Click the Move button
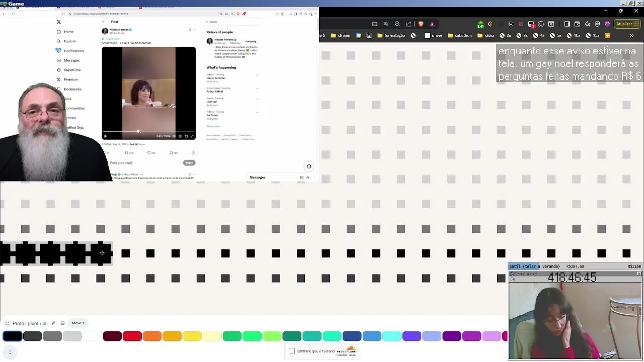This screenshot has width=644, height=362. point(78,323)
